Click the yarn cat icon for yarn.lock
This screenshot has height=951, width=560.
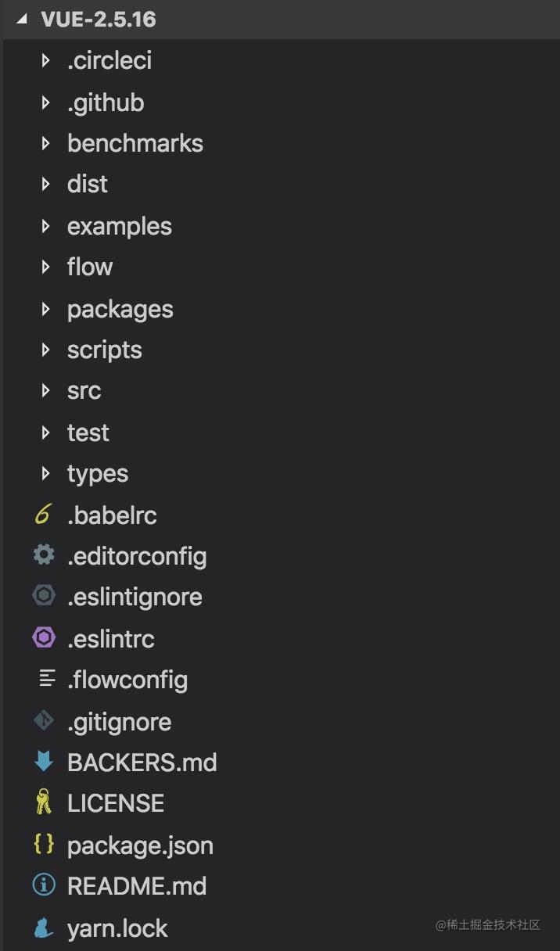[x=43, y=928]
